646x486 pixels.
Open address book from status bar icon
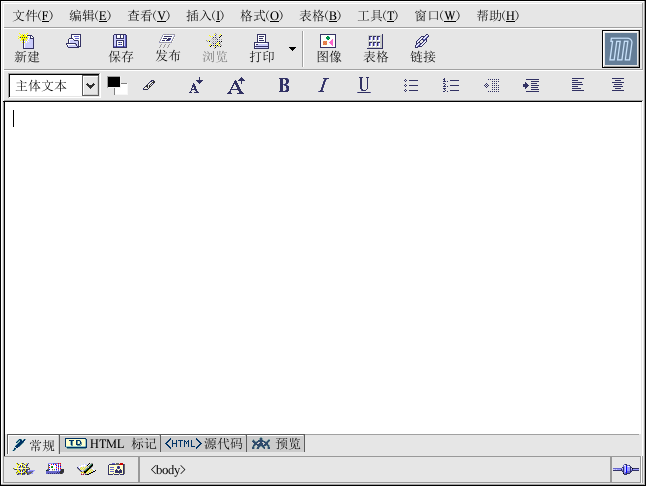116,469
